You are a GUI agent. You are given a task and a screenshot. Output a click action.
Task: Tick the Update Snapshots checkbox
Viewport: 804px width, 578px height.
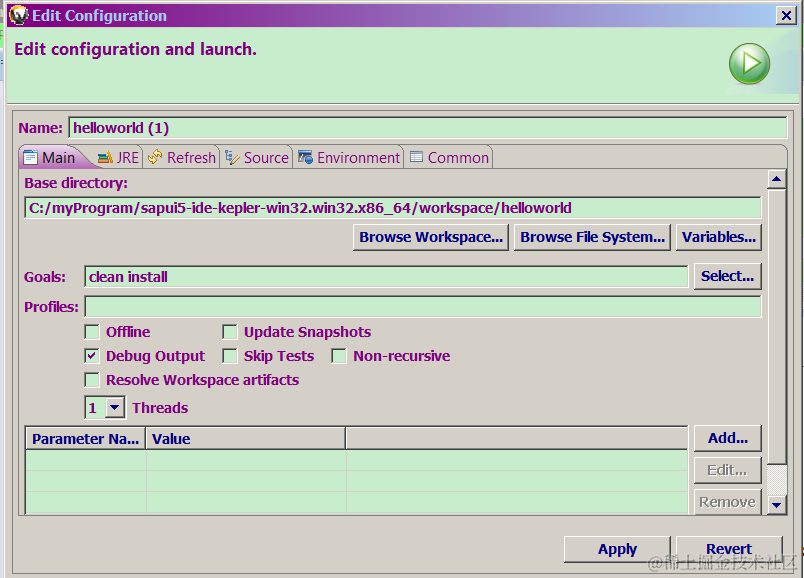230,332
